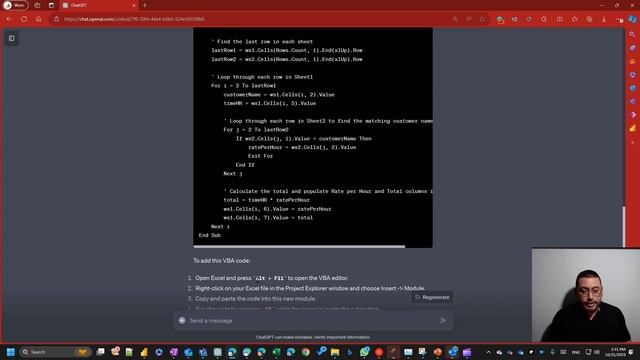Screen dimensions: 640x360
Task: Close the ChatGPT tab
Action: pos(133,5)
